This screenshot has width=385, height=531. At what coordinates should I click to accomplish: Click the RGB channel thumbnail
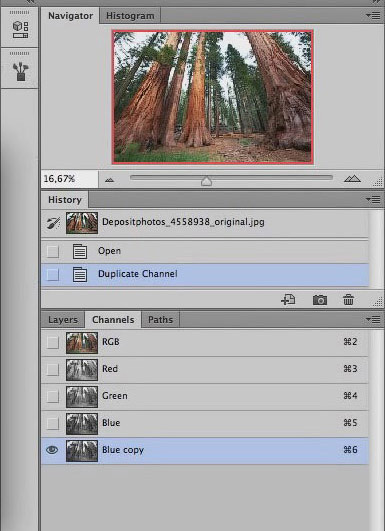82,343
